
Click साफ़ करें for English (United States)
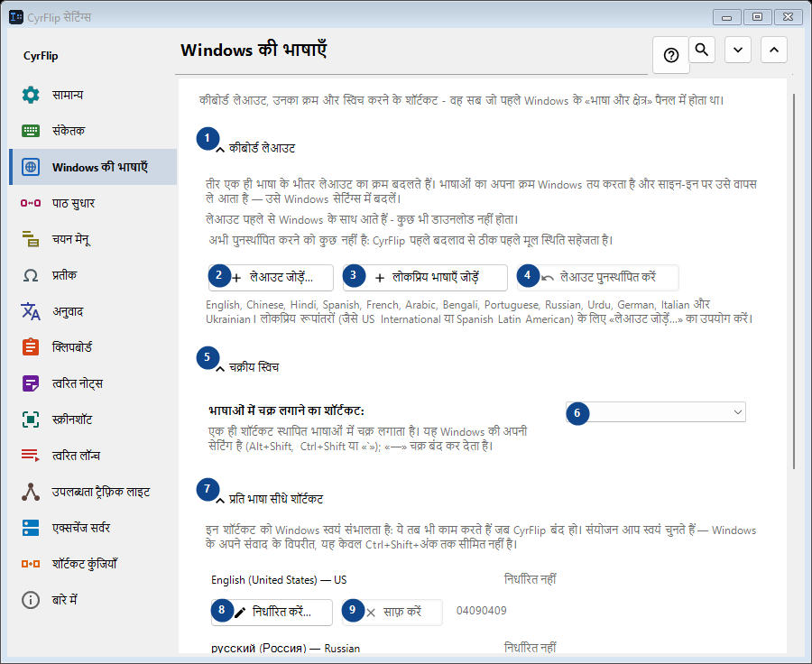[x=392, y=613]
